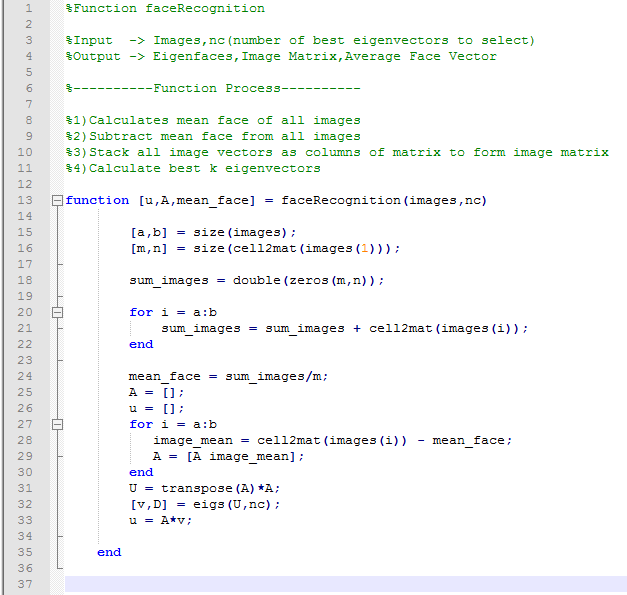The image size is (627, 595).
Task: Click the line 'u = A*v;'
Action: coord(160,520)
